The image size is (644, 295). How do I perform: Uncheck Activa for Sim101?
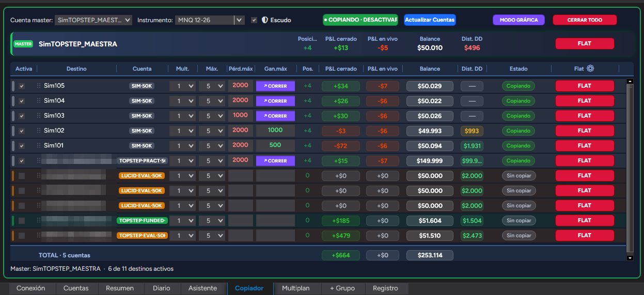pyautogui.click(x=22, y=146)
